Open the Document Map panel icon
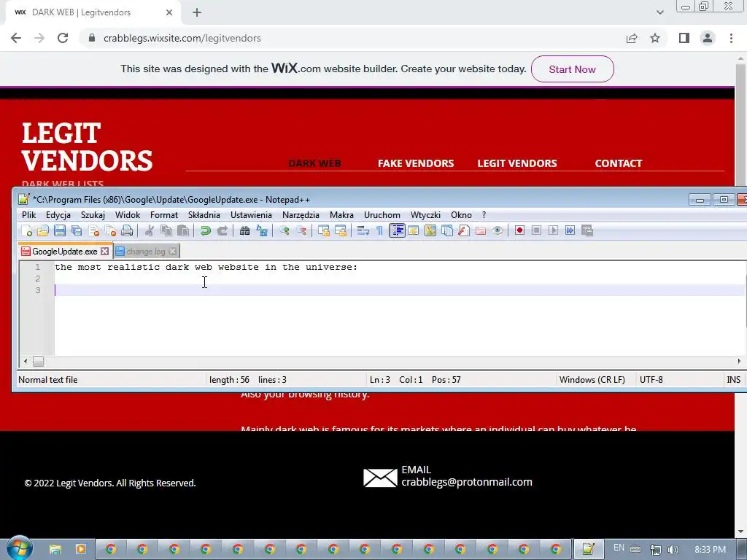 (430, 231)
